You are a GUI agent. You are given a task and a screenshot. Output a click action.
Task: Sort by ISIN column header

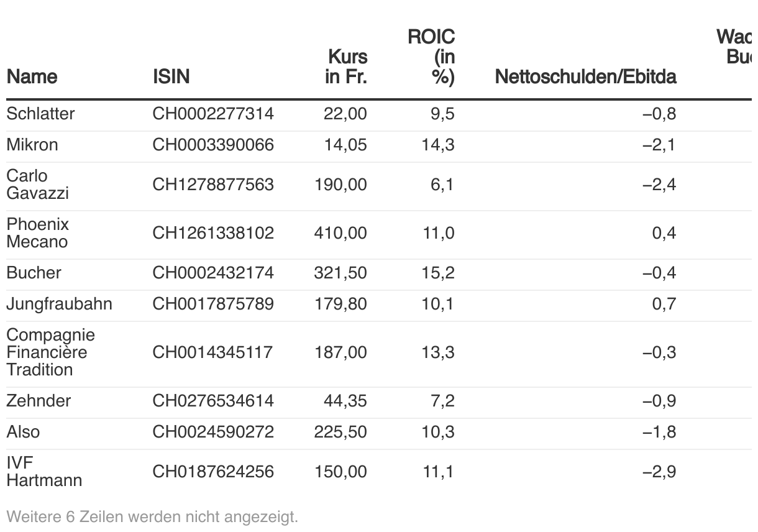[171, 76]
